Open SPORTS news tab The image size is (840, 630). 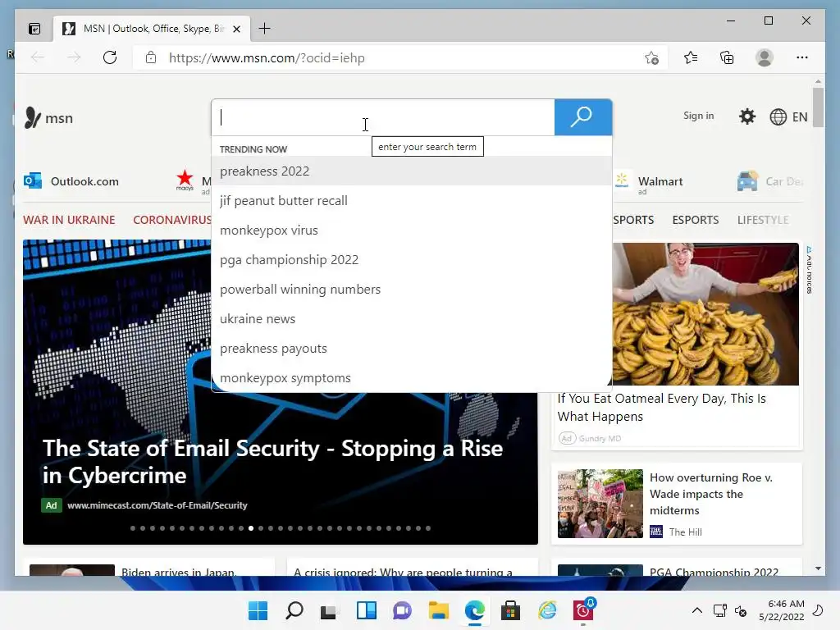tap(633, 220)
